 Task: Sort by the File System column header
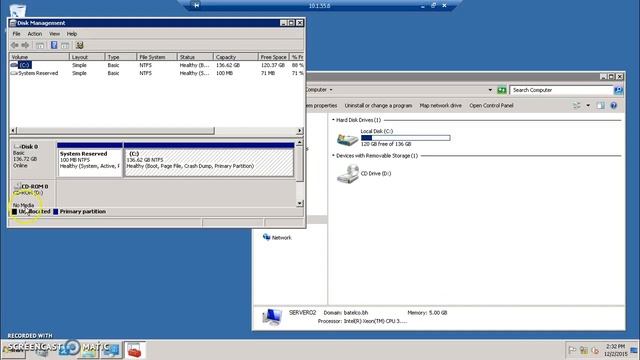(x=157, y=57)
